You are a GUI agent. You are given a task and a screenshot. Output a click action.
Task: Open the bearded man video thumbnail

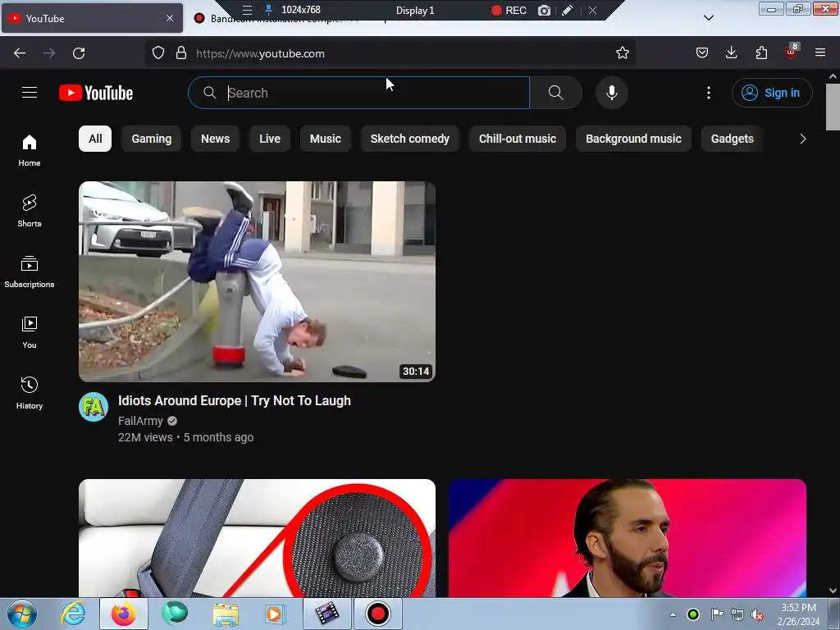pos(628,538)
